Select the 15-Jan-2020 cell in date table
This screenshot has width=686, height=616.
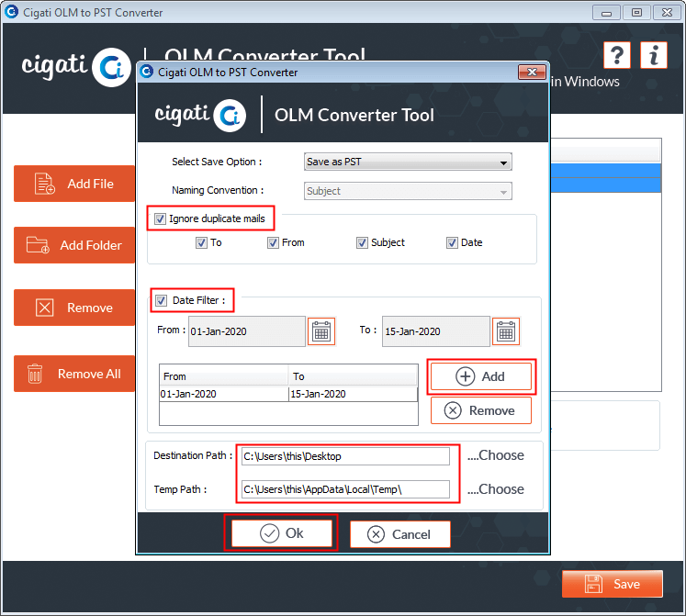coord(353,394)
